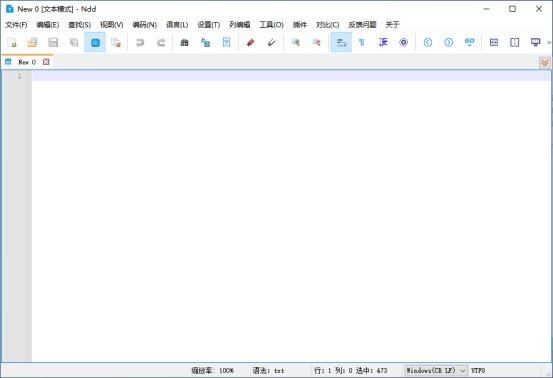Click the file compare icon
Screen dimensions: 553x378
494,43
